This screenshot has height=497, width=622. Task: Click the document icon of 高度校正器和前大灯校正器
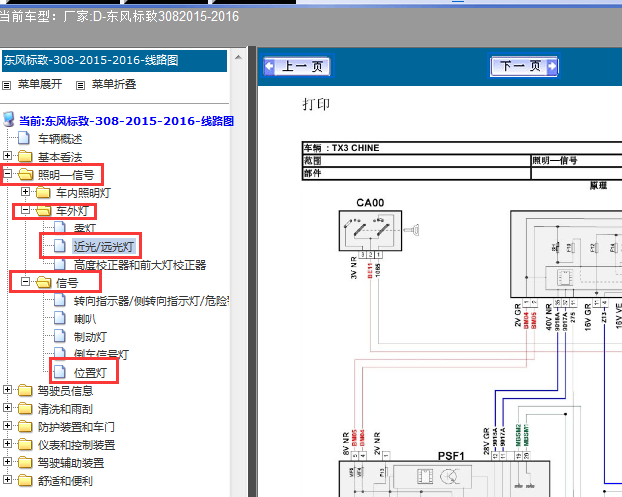pyautogui.click(x=60, y=264)
